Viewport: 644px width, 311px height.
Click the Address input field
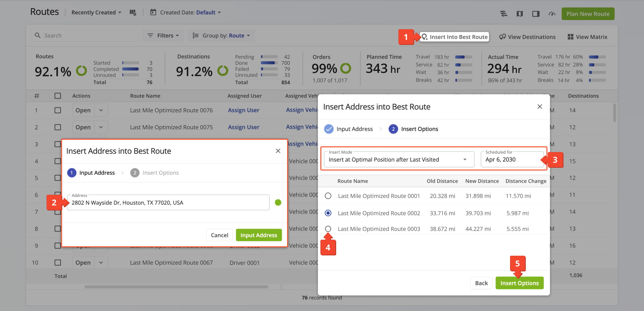pyautogui.click(x=168, y=203)
